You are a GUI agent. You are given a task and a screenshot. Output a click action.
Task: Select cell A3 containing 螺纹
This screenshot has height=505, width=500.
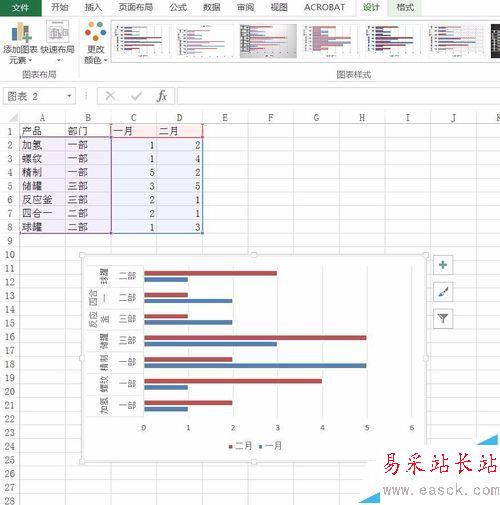42,159
